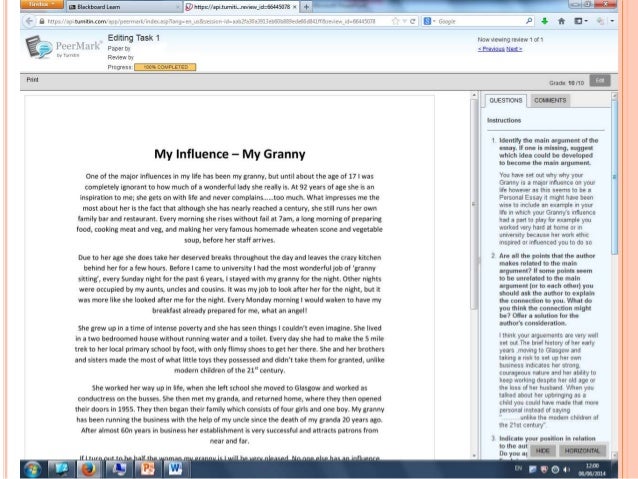Click the 100% COMPLETED progress bar
Screen dimensions: 638x479
point(165,67)
